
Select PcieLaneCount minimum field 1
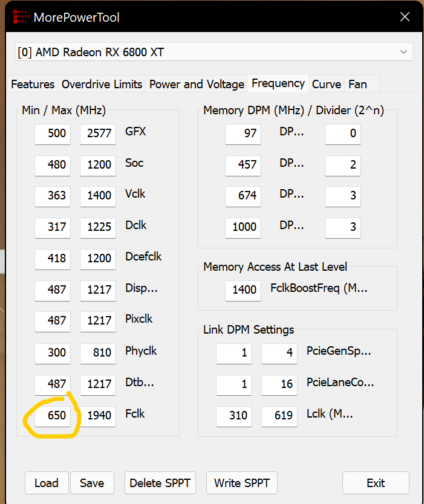click(x=234, y=384)
